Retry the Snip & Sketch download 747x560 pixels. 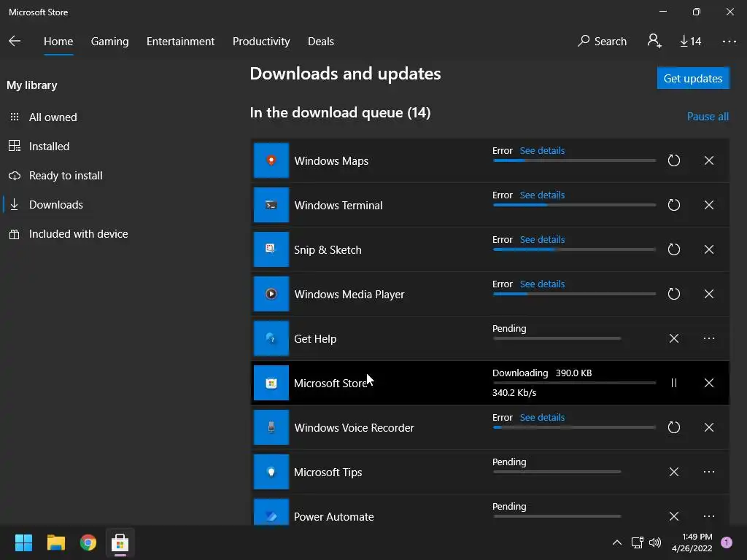(x=674, y=249)
